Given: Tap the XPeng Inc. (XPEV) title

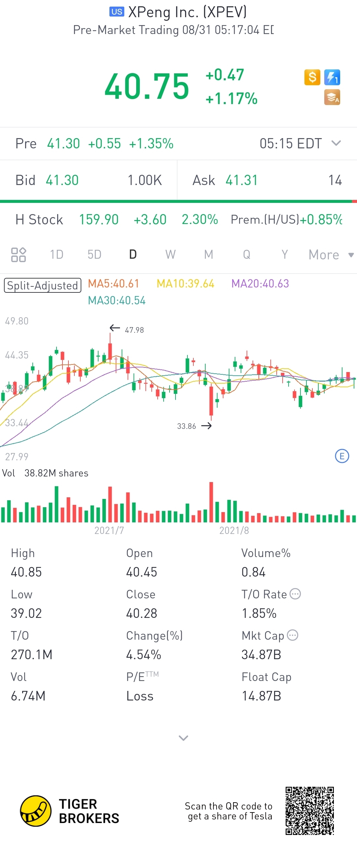Looking at the screenshot, I should click(x=187, y=12).
